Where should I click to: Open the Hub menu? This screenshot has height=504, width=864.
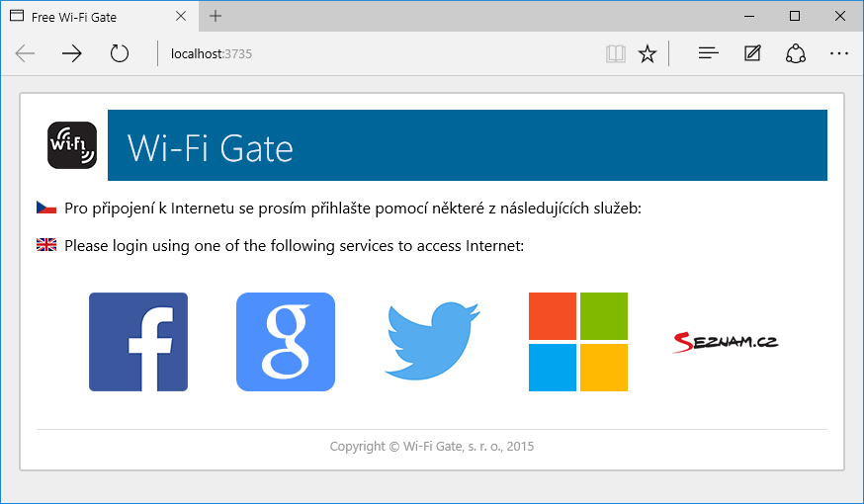pos(709,53)
